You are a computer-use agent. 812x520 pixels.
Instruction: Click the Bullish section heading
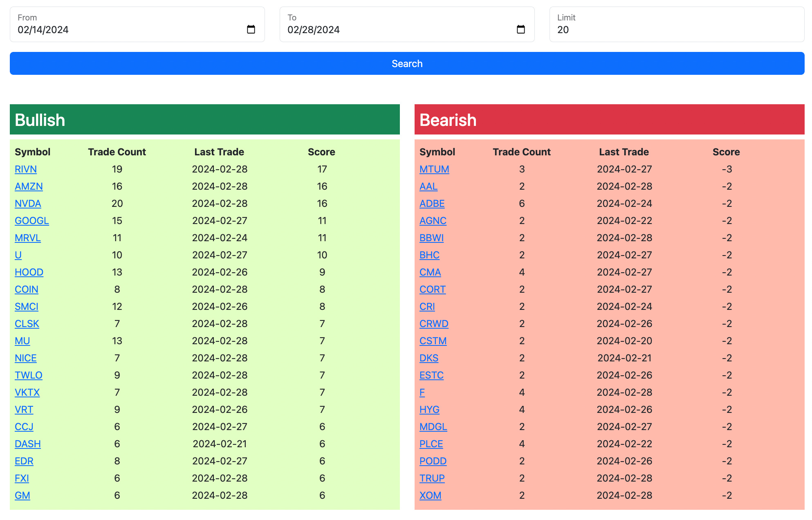pos(40,120)
